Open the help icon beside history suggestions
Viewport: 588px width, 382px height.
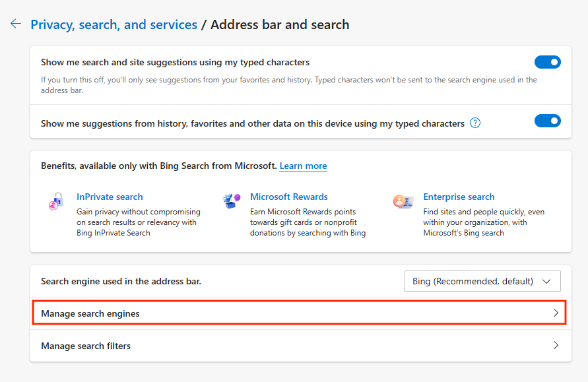[x=475, y=123]
